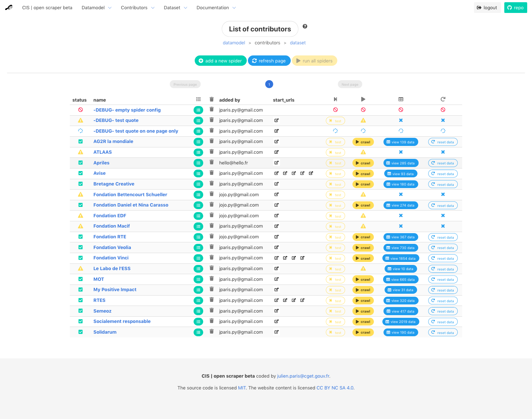Click add a new spider button
This screenshot has width=532, height=419.
(x=221, y=61)
